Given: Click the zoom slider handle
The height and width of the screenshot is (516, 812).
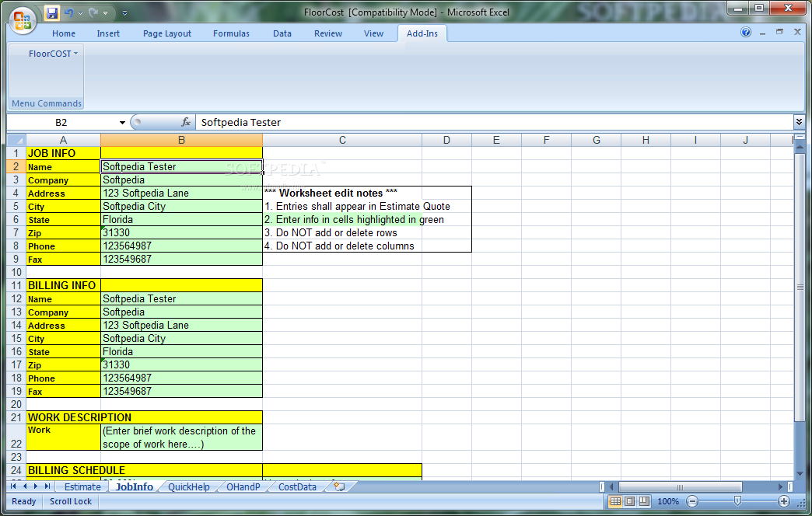Looking at the screenshot, I should [x=738, y=501].
